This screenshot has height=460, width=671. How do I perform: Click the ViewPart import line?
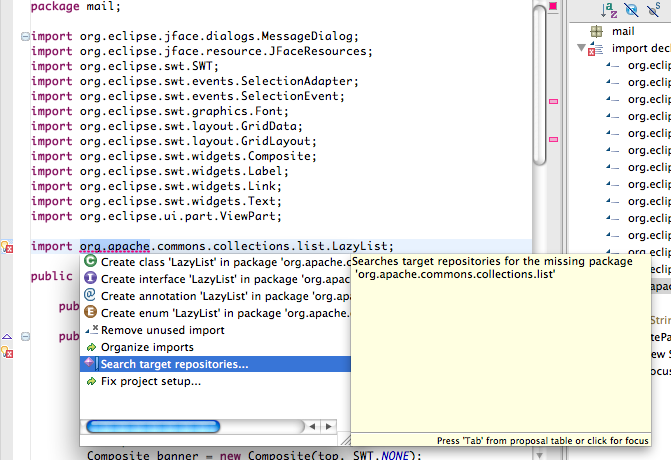point(156,216)
